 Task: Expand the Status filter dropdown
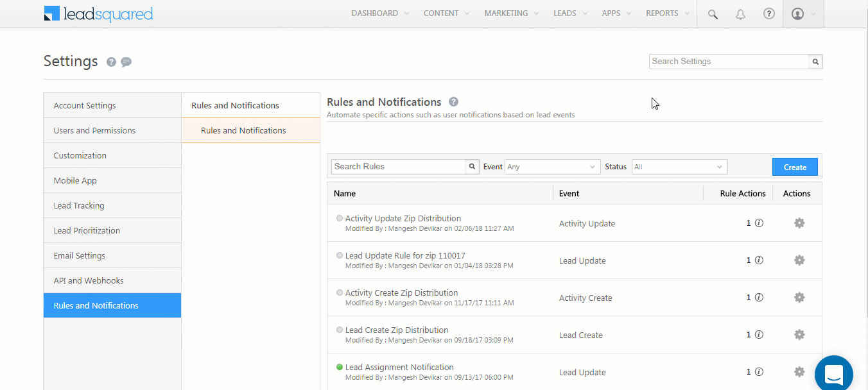click(x=679, y=166)
